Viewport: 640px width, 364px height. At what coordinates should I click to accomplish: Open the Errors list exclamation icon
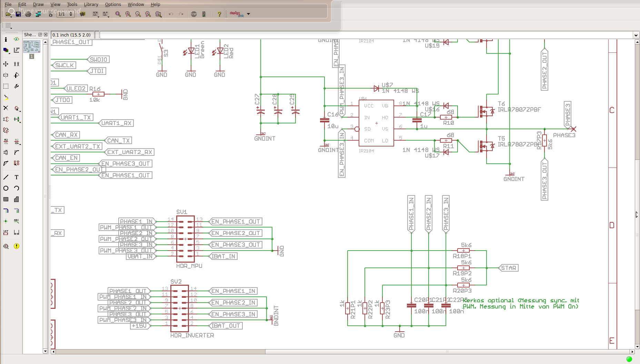[16, 246]
